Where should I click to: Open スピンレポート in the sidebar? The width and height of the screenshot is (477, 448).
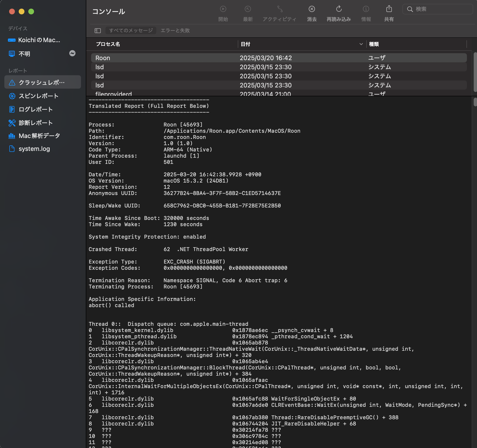click(x=38, y=96)
